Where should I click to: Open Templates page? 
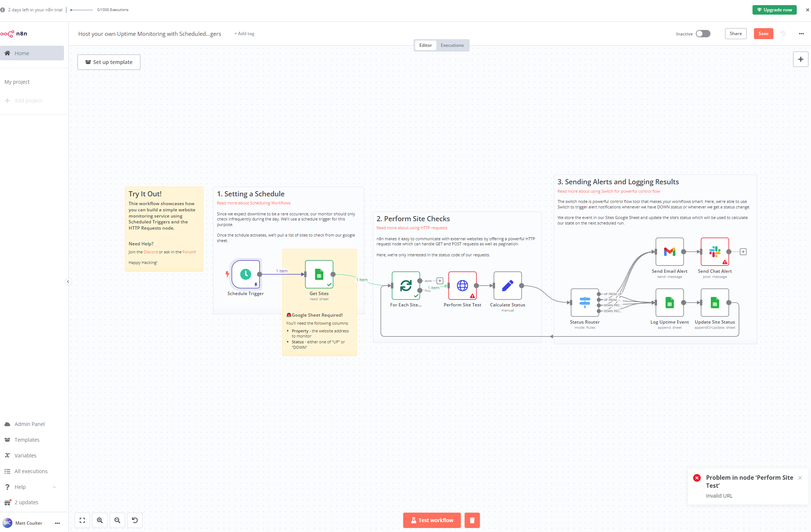click(x=32, y=440)
